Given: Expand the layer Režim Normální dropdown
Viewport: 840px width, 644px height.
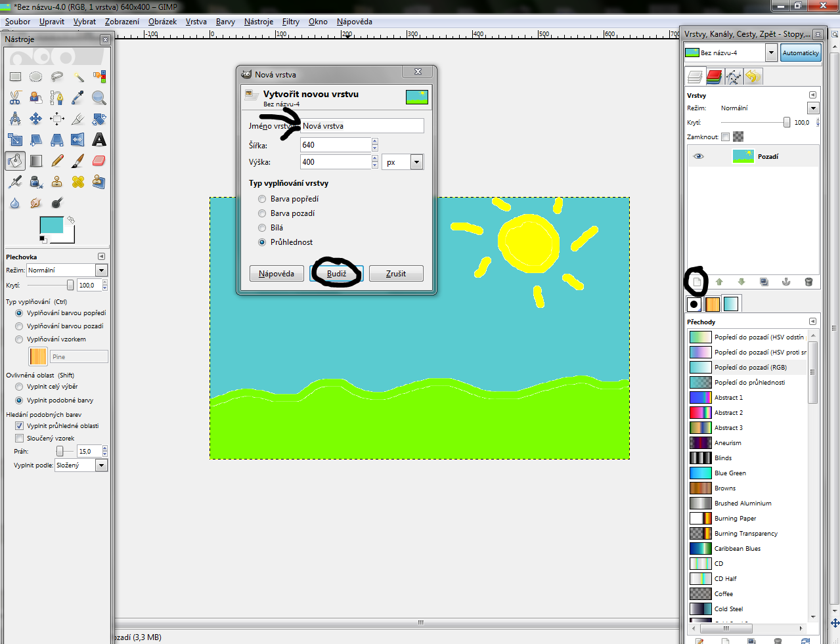Looking at the screenshot, I should [813, 108].
